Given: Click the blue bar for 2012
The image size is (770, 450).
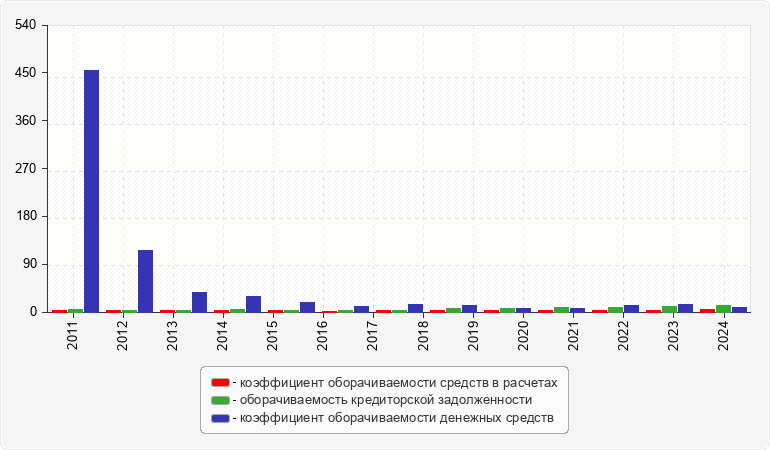Looking at the screenshot, I should click(x=145, y=281).
